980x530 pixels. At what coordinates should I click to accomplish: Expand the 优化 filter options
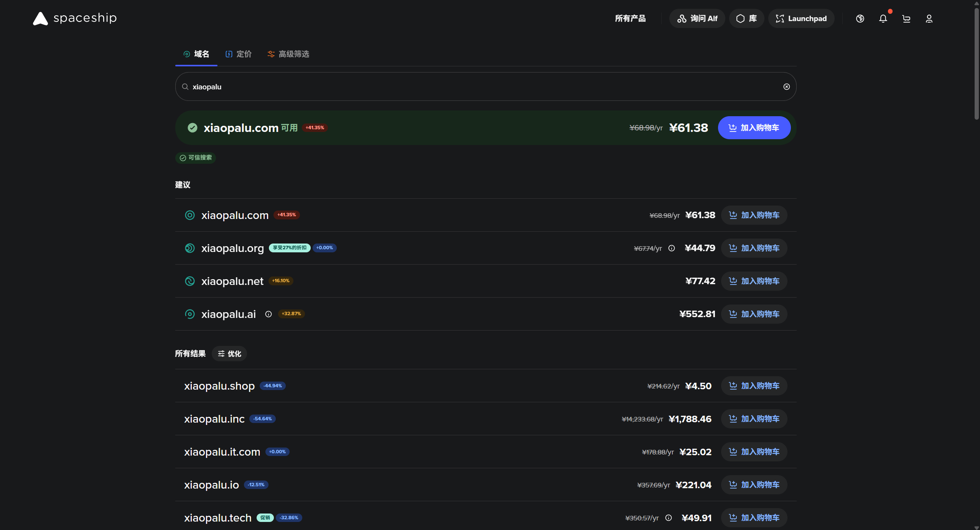tap(229, 354)
